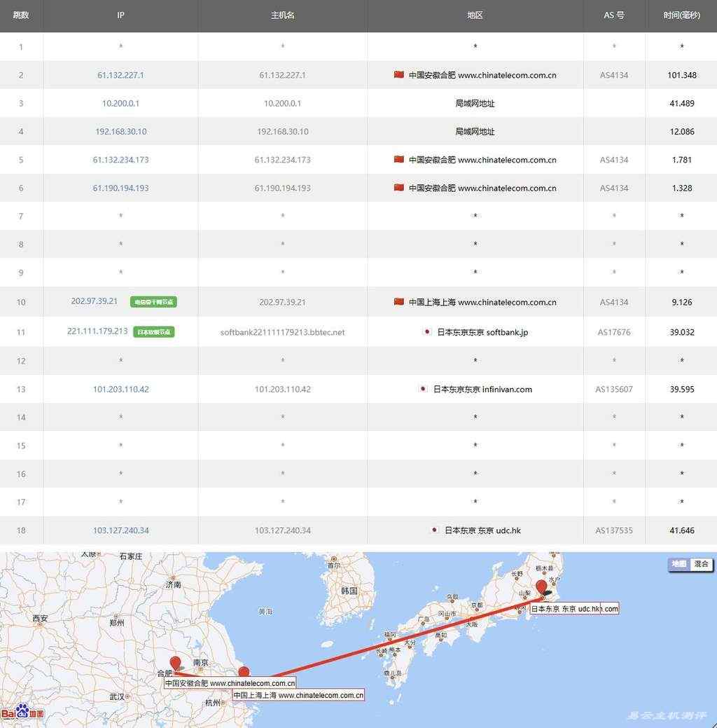Click the 主机名 column header
The width and height of the screenshot is (717, 728).
(283, 15)
